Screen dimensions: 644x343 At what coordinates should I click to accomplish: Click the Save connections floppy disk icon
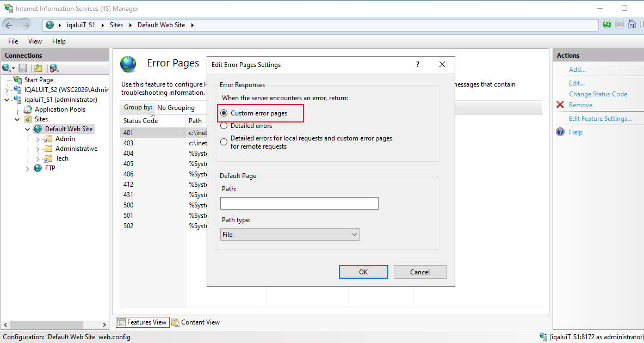pos(23,68)
